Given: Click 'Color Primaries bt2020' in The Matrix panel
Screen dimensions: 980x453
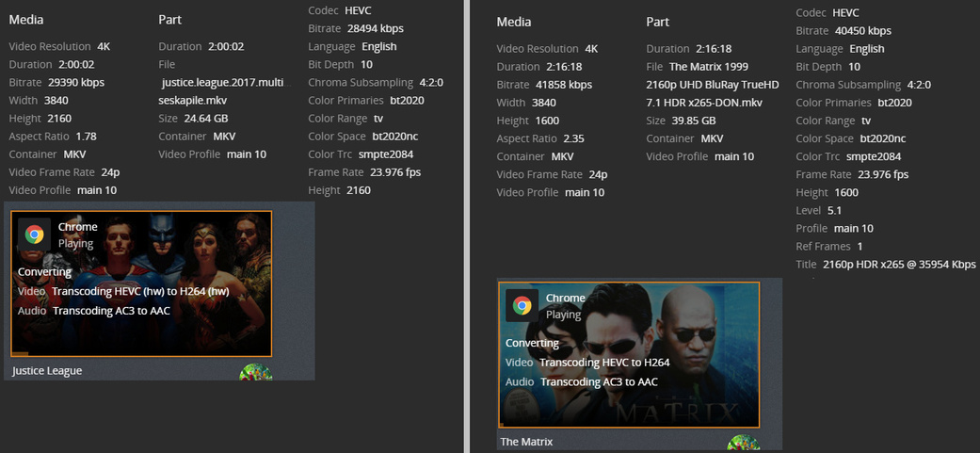Looking at the screenshot, I should click(x=854, y=103).
